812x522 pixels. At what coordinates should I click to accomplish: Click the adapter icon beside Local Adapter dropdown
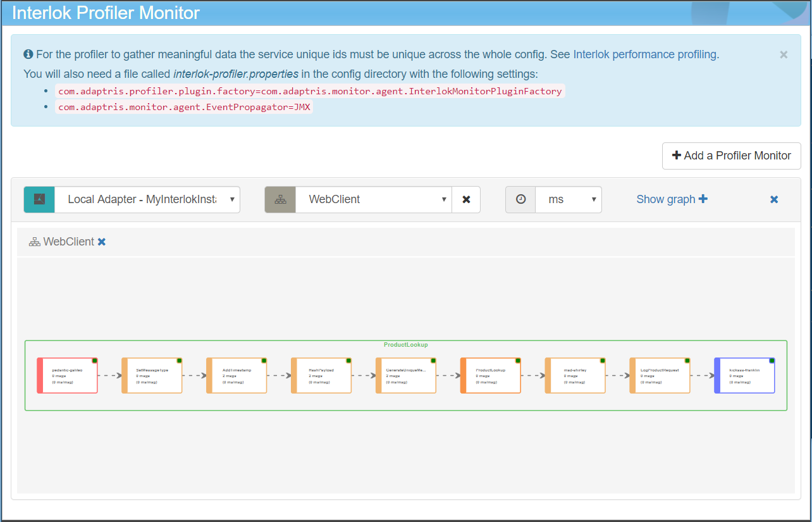[39, 199]
